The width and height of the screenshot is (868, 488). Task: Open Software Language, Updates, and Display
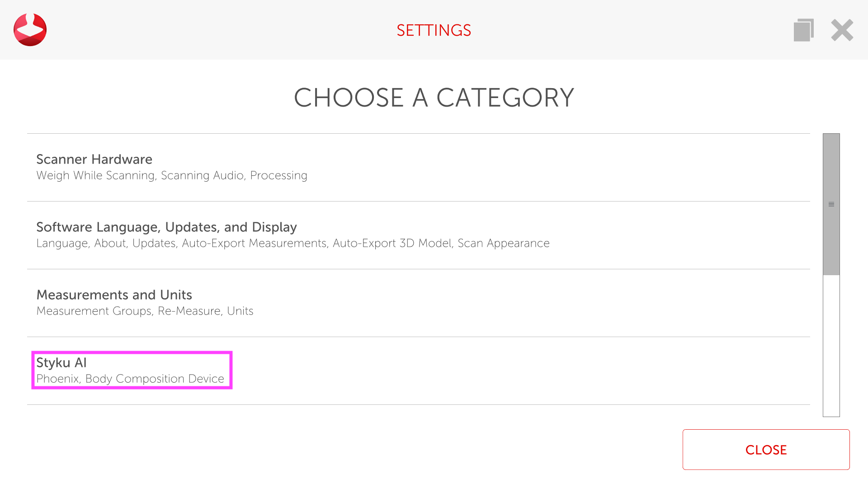[166, 227]
